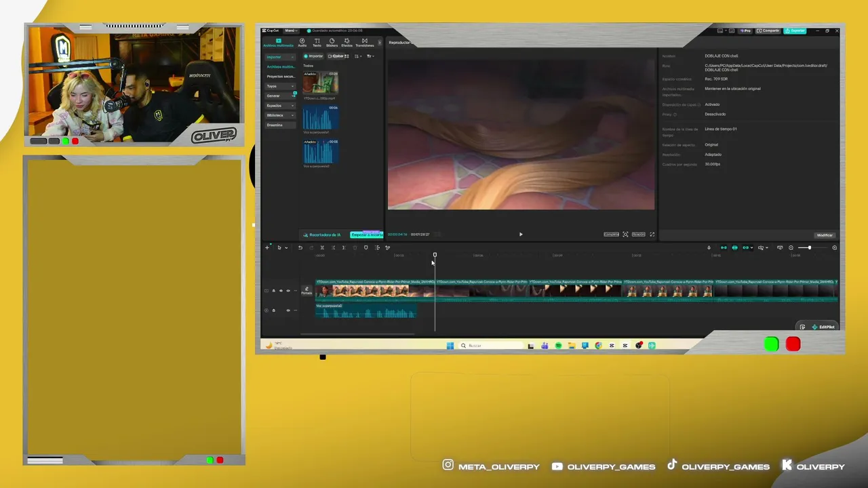
Task: Expand the Biblioteca sidebar section
Action: (280, 115)
